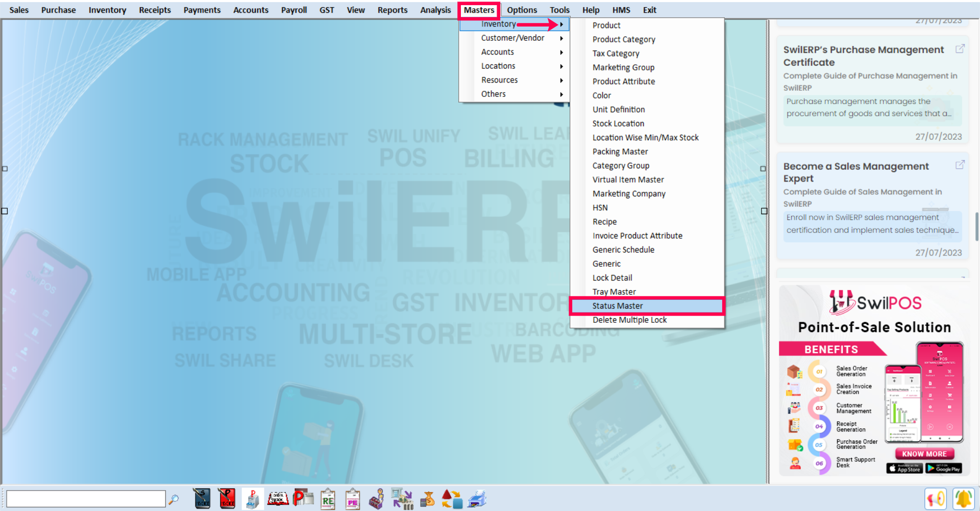
Task: Expand the Others submenu
Action: (x=514, y=94)
